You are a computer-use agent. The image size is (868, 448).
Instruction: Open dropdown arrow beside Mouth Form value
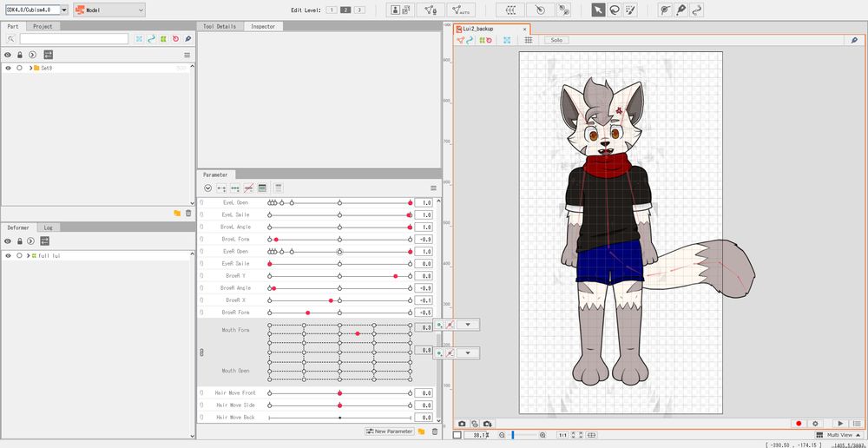(468, 325)
